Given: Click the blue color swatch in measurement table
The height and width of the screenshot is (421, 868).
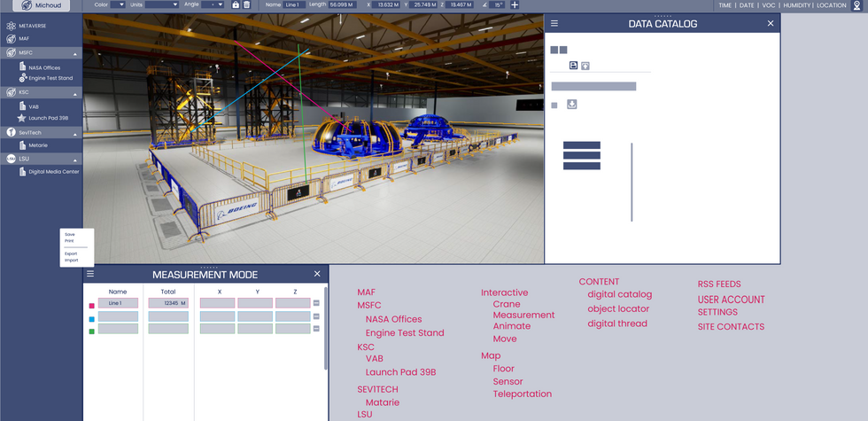Looking at the screenshot, I should (x=92, y=319).
